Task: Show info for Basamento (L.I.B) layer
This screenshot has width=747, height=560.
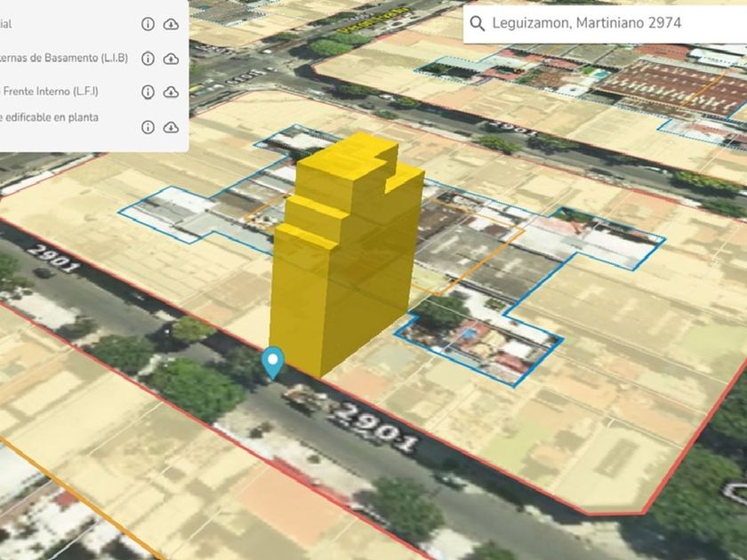Action: click(148, 59)
